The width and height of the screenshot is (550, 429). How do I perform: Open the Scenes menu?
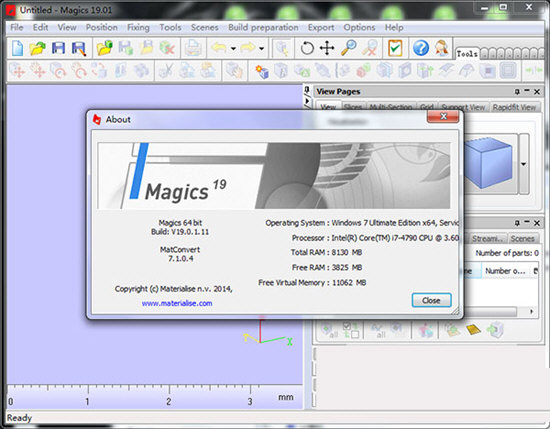coord(204,27)
